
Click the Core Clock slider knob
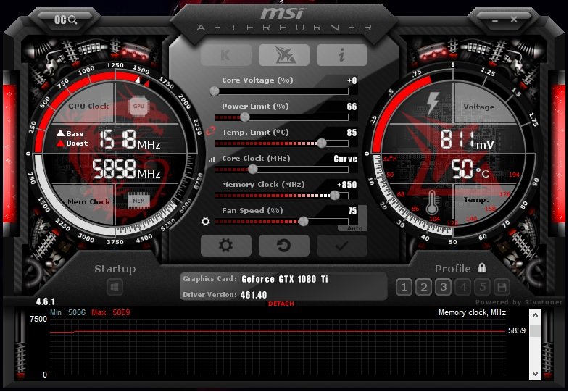(252, 170)
